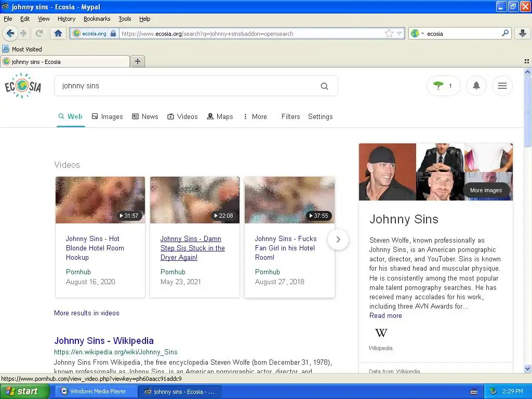Click the on-screen keyboard tray icon

(474, 392)
